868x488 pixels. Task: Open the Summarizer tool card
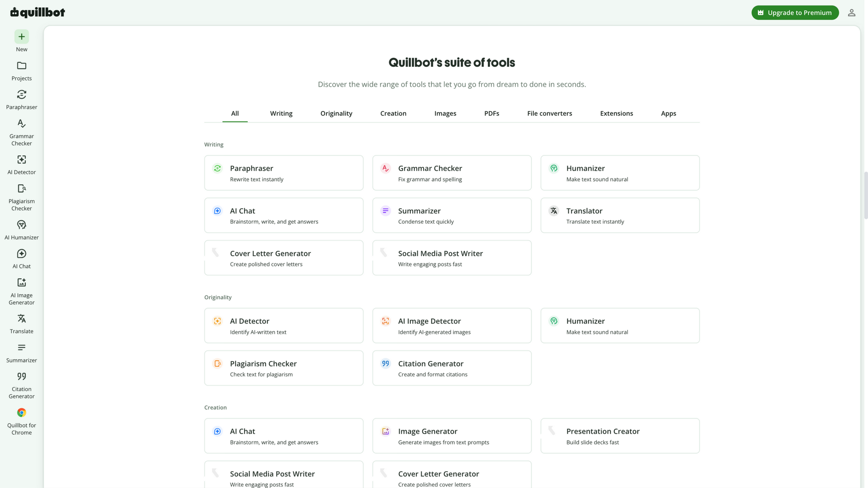452,216
